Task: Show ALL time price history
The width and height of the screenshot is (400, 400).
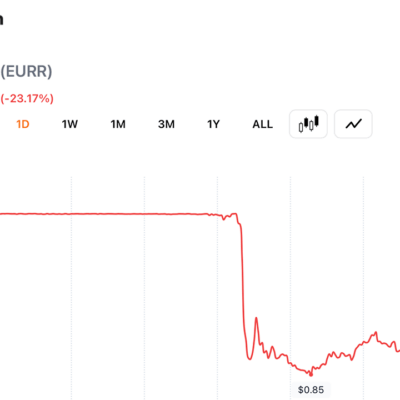Action: tap(263, 124)
